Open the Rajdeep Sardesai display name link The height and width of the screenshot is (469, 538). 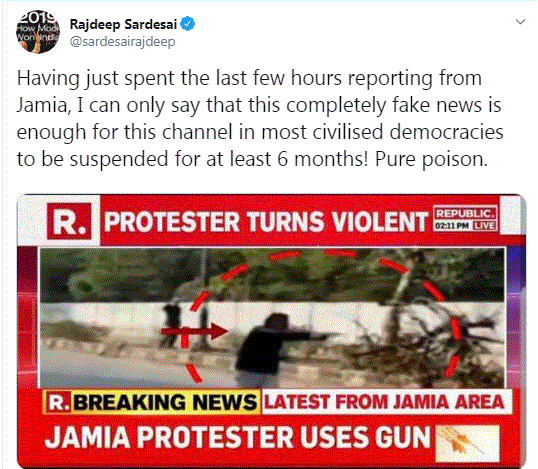click(x=123, y=24)
